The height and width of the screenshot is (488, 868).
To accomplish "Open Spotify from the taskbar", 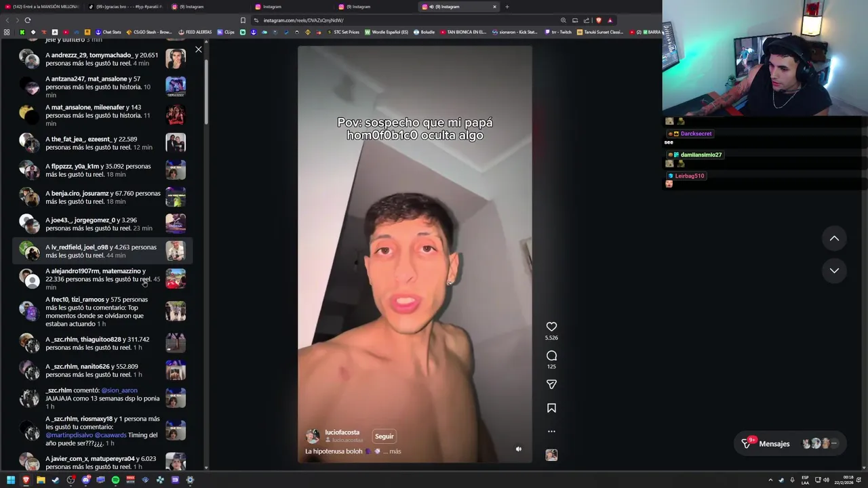I will pos(115,480).
